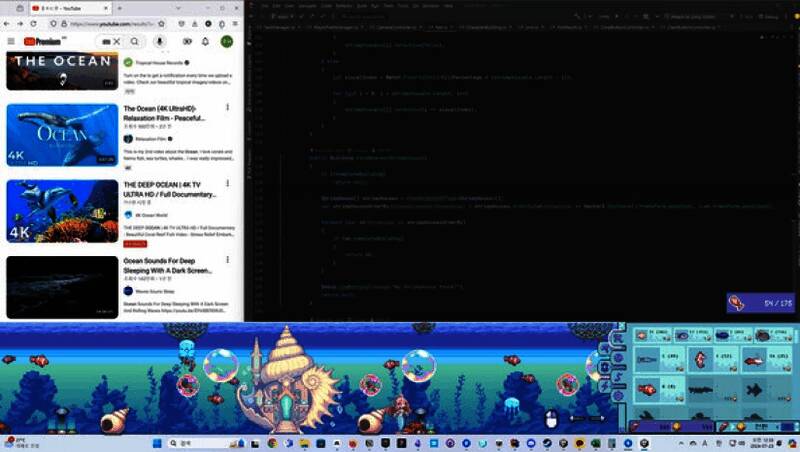
Task: Click the Ocean Sounds dark video thumbnail
Action: (62, 287)
